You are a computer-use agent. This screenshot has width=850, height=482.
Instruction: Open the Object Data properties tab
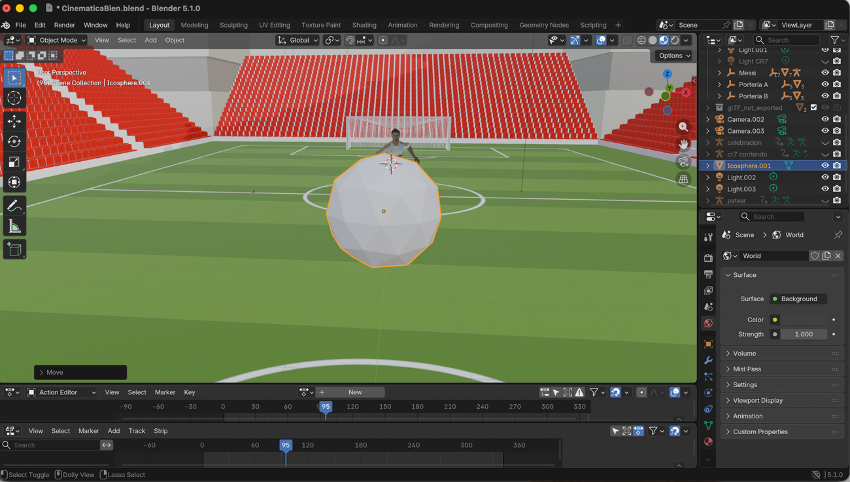(x=708, y=425)
